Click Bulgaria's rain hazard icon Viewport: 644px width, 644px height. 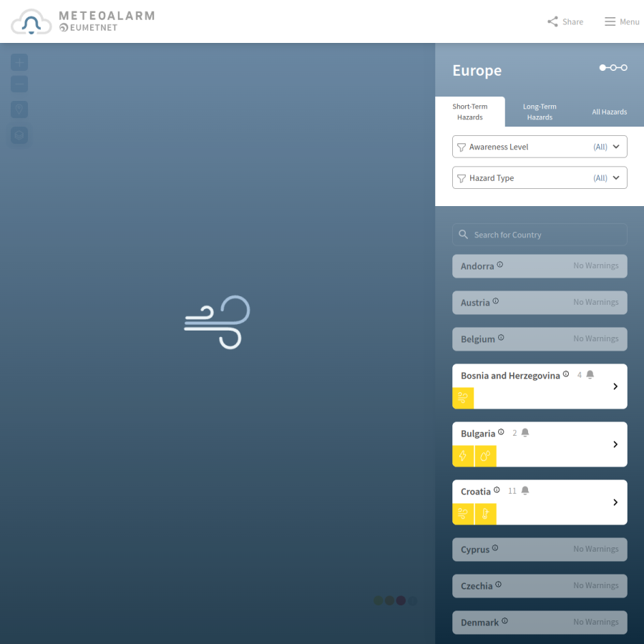tap(485, 456)
